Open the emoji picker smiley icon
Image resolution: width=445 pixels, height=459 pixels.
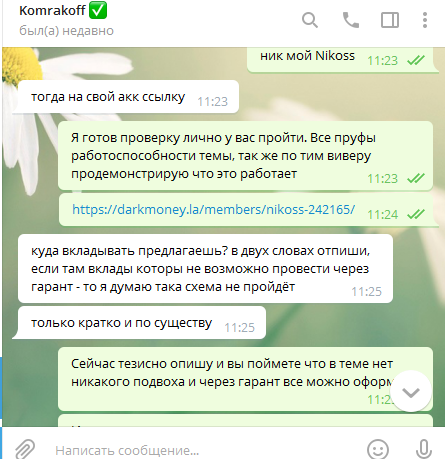[378, 449]
